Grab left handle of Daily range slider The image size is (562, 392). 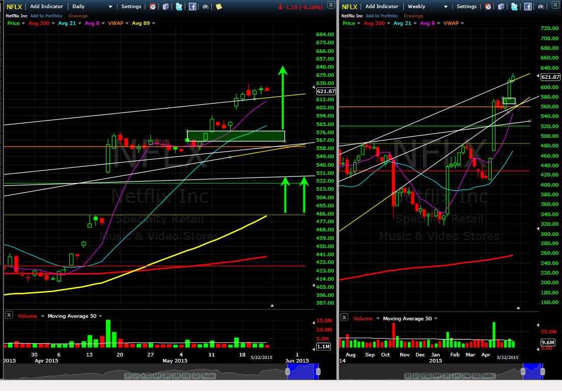click(x=288, y=372)
